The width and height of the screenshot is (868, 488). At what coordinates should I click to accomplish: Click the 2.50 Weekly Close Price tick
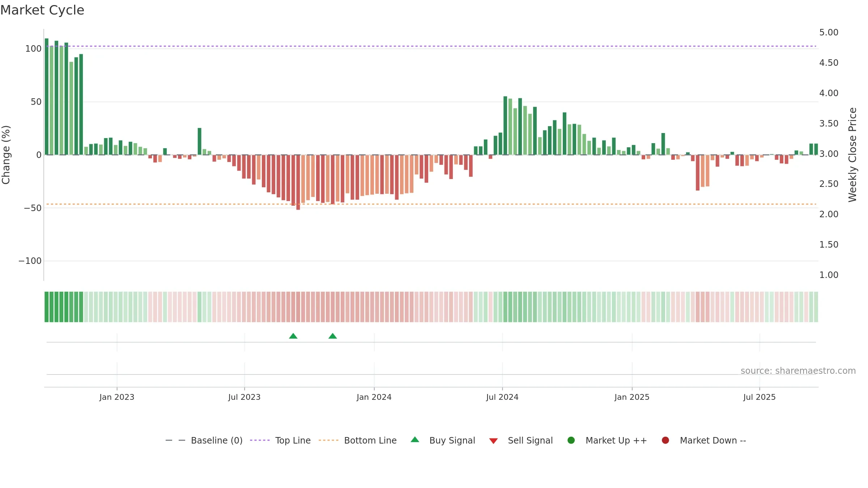(x=829, y=184)
